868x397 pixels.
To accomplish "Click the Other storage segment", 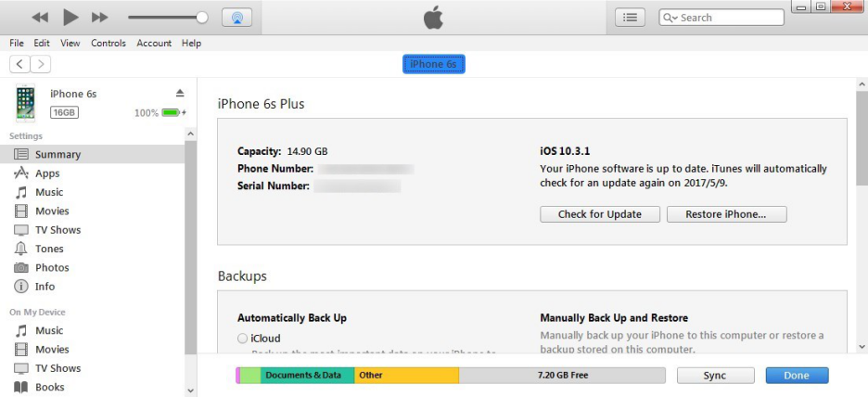I will click(x=407, y=376).
